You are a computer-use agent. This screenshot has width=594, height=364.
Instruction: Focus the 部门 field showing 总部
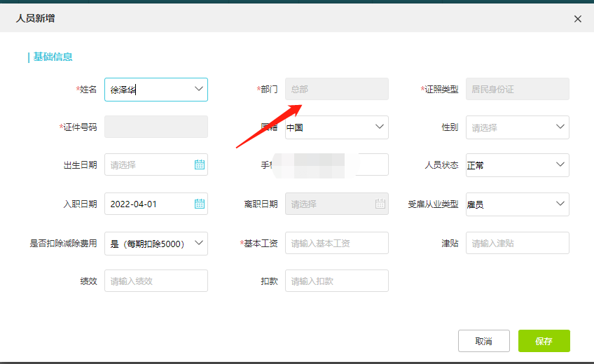[337, 89]
